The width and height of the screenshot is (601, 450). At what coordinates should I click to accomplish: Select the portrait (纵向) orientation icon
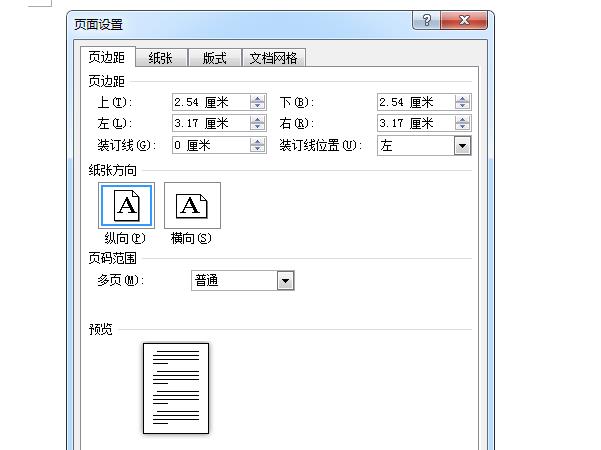126,206
